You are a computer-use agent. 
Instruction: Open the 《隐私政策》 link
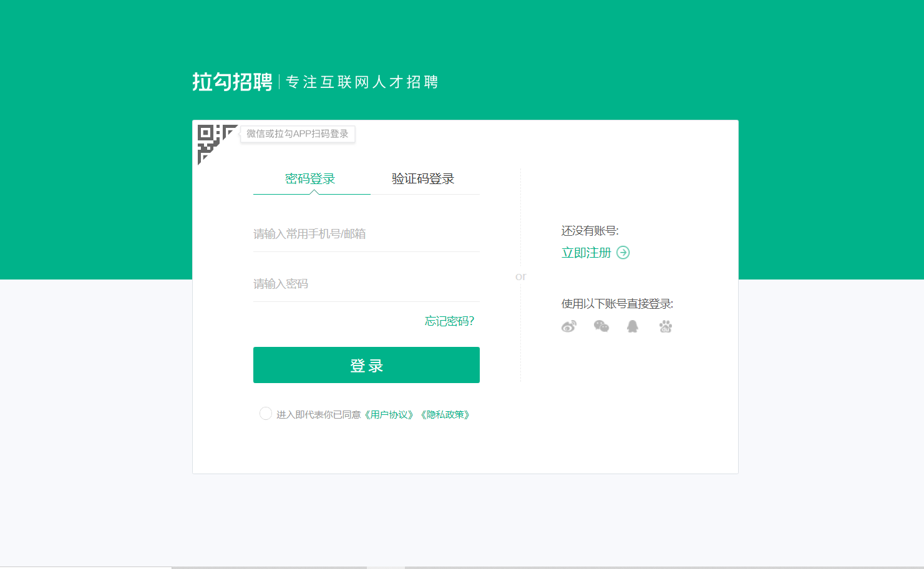tap(445, 415)
